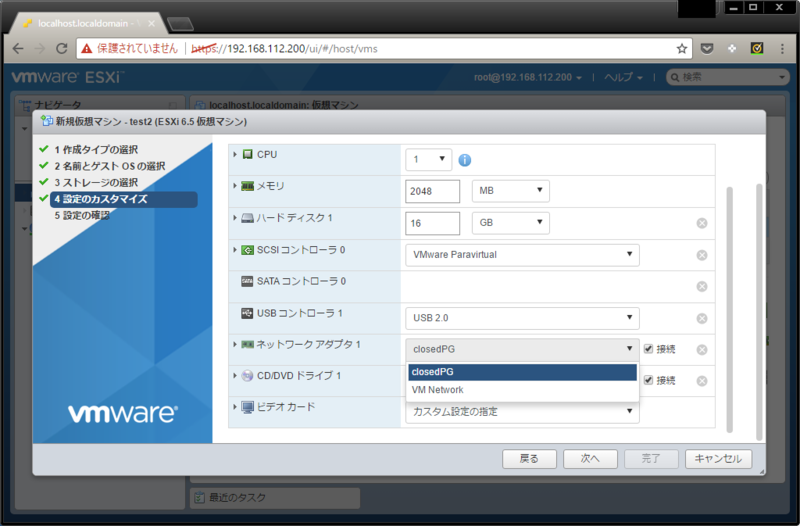Viewport: 800px width, 526px height.
Task: Open the Chrome three-dot menu
Action: [x=782, y=48]
